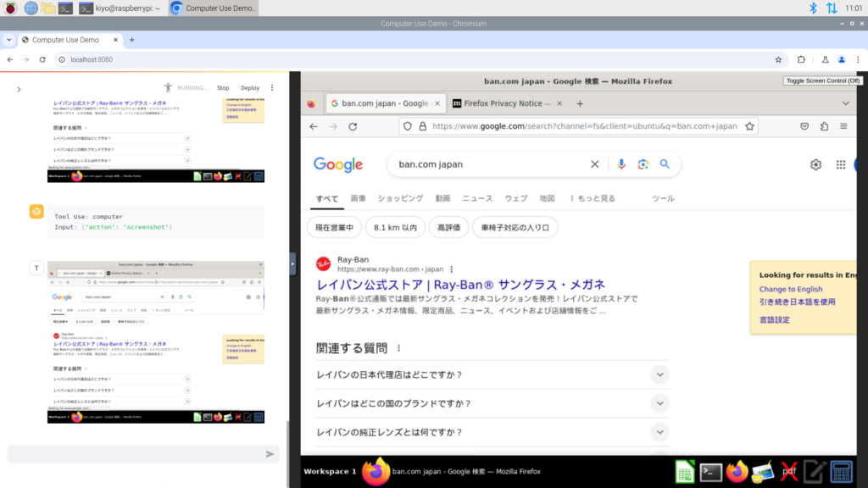Image resolution: width=868 pixels, height=488 pixels.
Task: Click the Google voice search microphone icon
Action: tap(621, 164)
